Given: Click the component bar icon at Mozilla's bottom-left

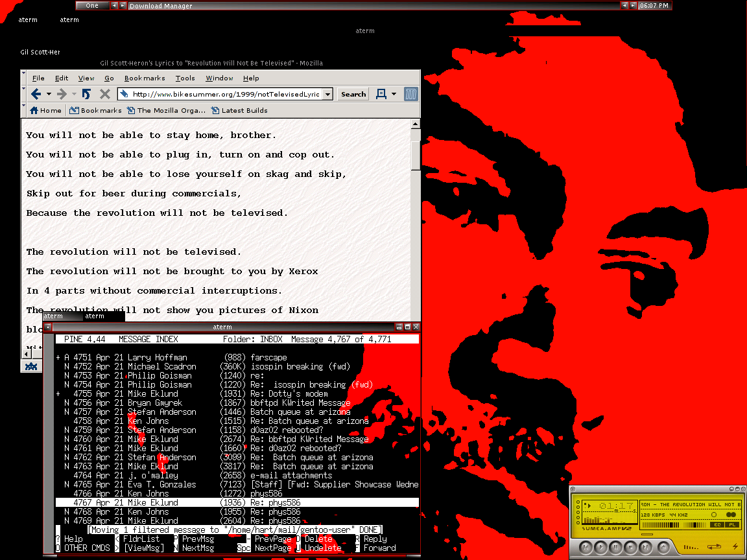Looking at the screenshot, I should (31, 366).
